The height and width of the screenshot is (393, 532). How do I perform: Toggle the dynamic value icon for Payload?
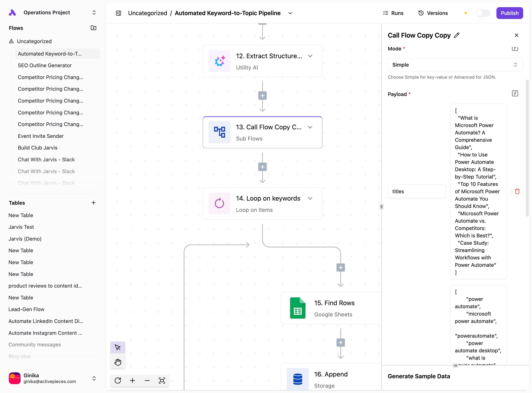click(x=515, y=94)
